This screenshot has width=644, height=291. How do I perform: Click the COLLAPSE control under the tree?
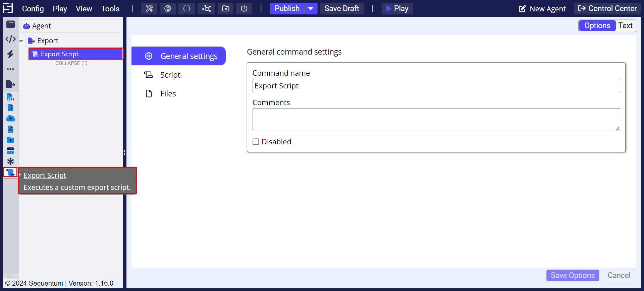tap(71, 63)
